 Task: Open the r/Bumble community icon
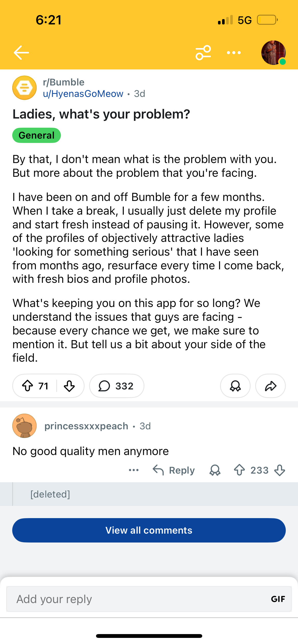point(24,88)
